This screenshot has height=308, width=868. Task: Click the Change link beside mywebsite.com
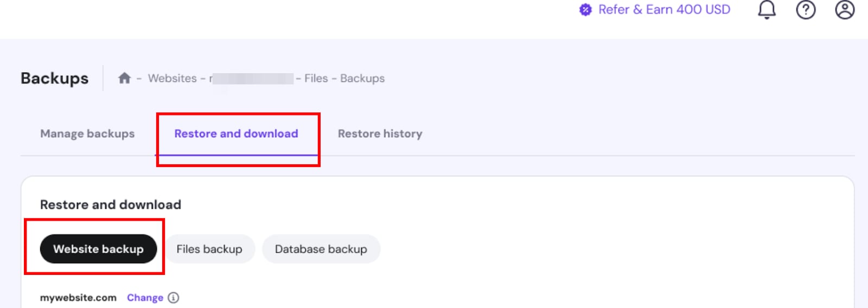tap(145, 298)
